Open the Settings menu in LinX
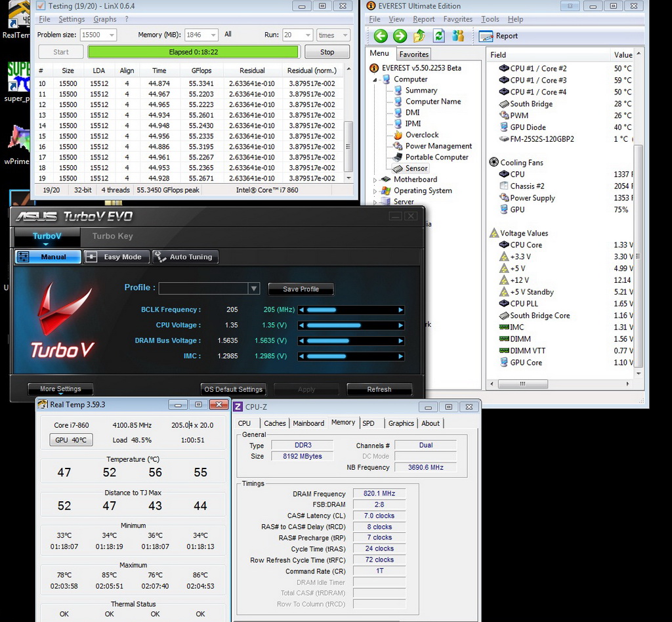Image resolution: width=672 pixels, height=622 pixels. (x=72, y=19)
